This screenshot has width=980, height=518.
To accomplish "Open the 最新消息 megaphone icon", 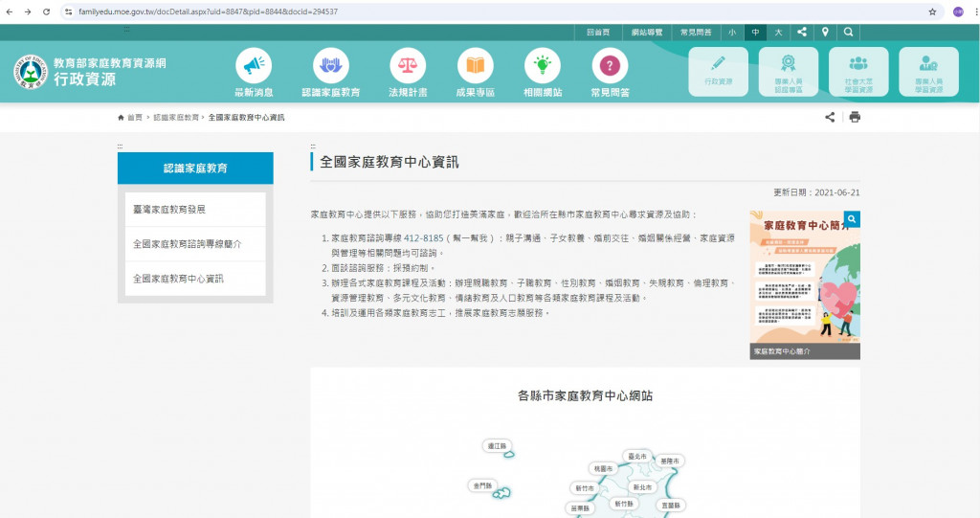I will coord(254,66).
